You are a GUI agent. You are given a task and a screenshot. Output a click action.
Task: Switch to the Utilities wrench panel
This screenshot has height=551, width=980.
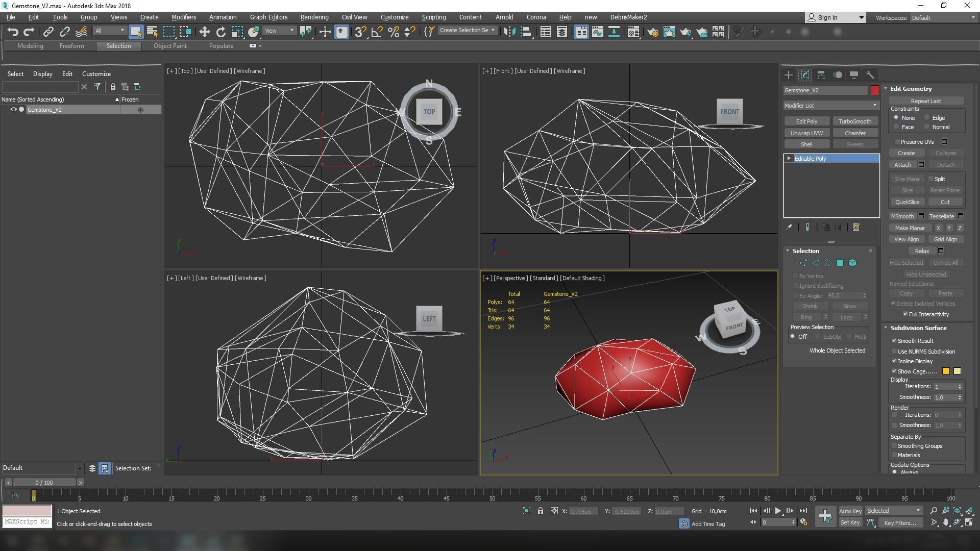click(x=870, y=75)
